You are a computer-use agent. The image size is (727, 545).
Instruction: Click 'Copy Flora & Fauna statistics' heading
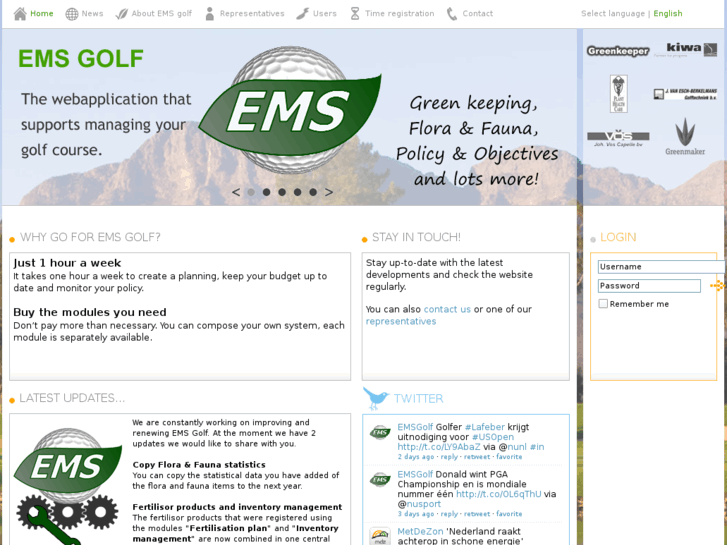[199, 465]
